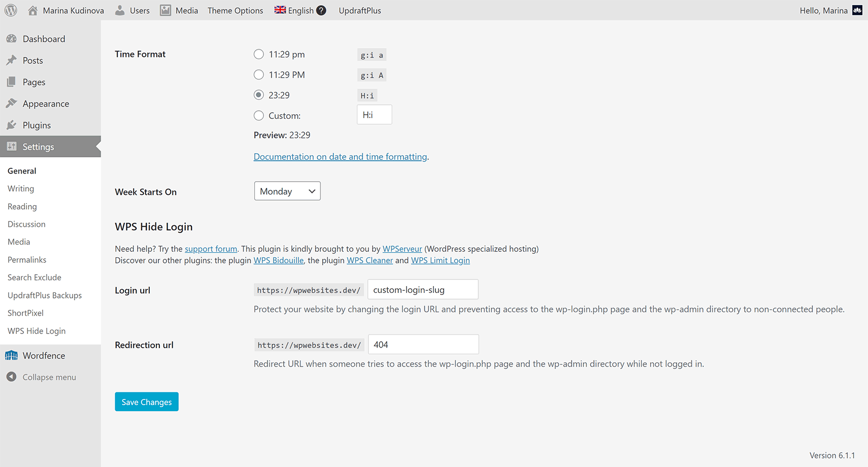Select the 23:29 time format option
Viewport: 868px width, 467px height.
coord(259,95)
